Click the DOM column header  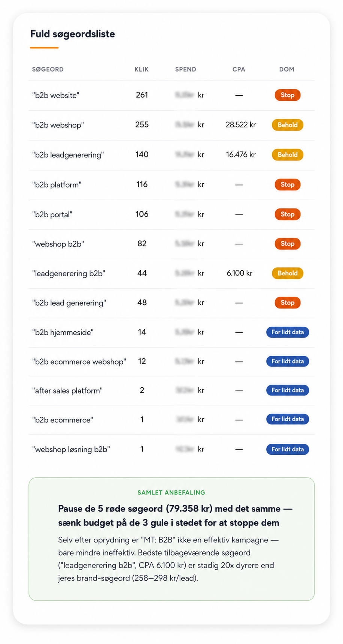point(286,69)
